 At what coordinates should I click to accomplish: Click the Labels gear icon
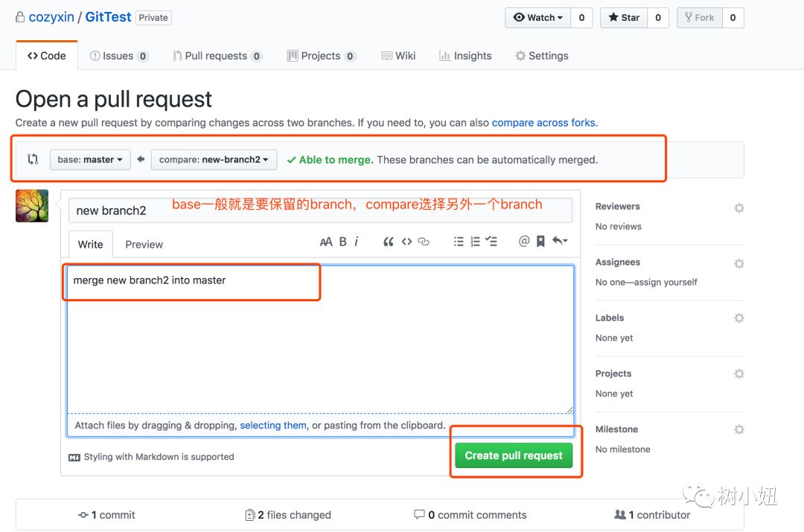coord(739,318)
